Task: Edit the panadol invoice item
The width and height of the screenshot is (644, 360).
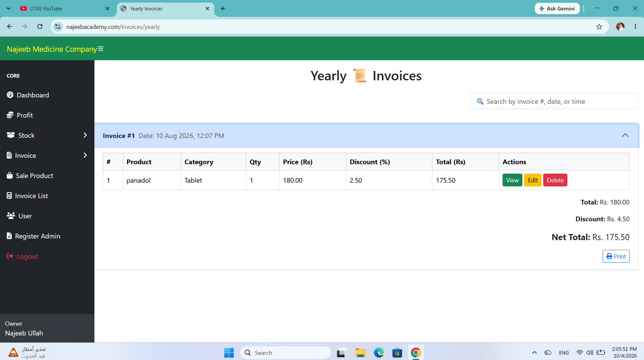Action: tap(533, 180)
